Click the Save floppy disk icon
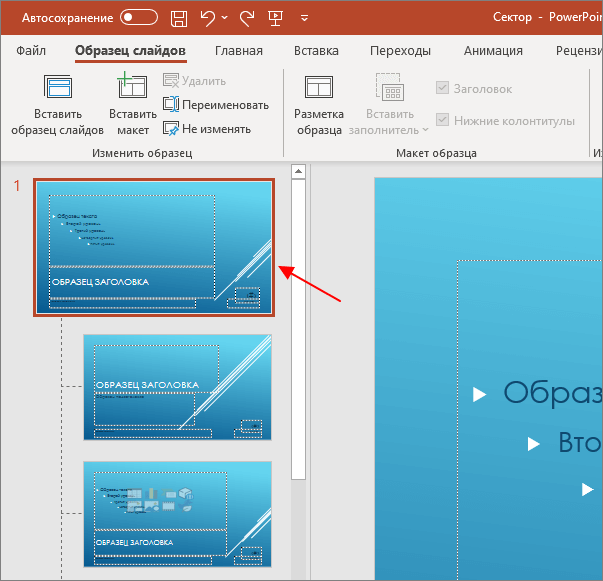This screenshot has width=603, height=581. (x=179, y=18)
